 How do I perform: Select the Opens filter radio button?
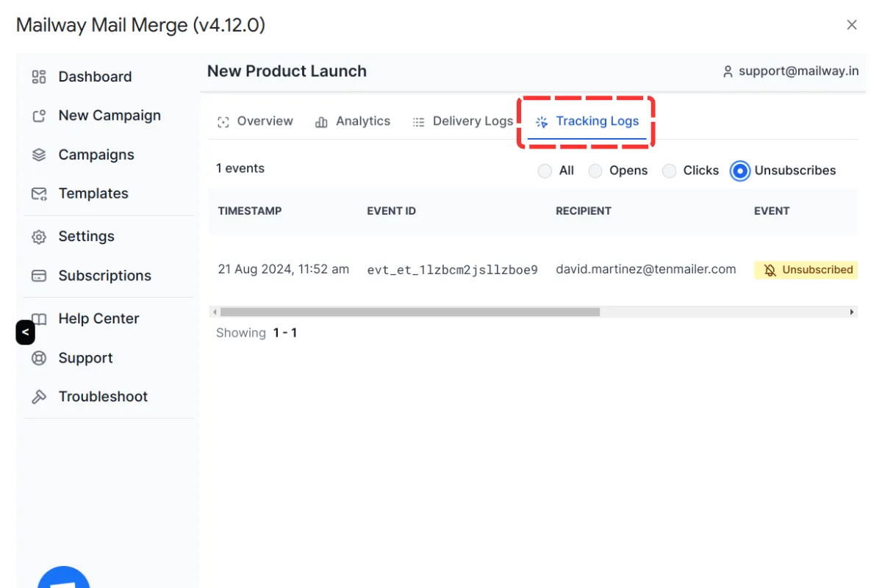point(595,171)
